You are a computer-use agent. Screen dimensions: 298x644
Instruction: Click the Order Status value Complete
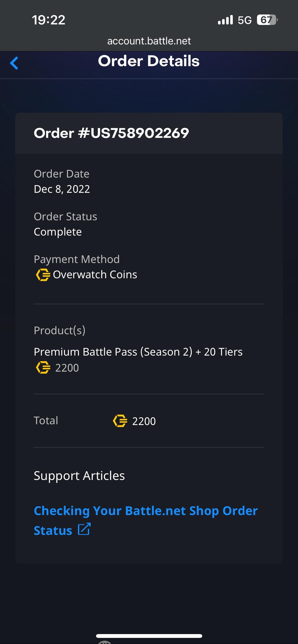point(58,231)
